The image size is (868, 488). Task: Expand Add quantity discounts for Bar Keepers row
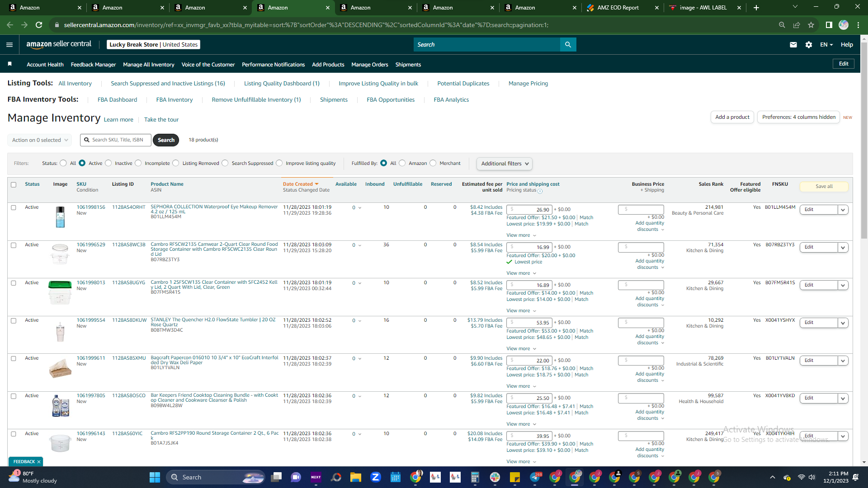tap(650, 415)
